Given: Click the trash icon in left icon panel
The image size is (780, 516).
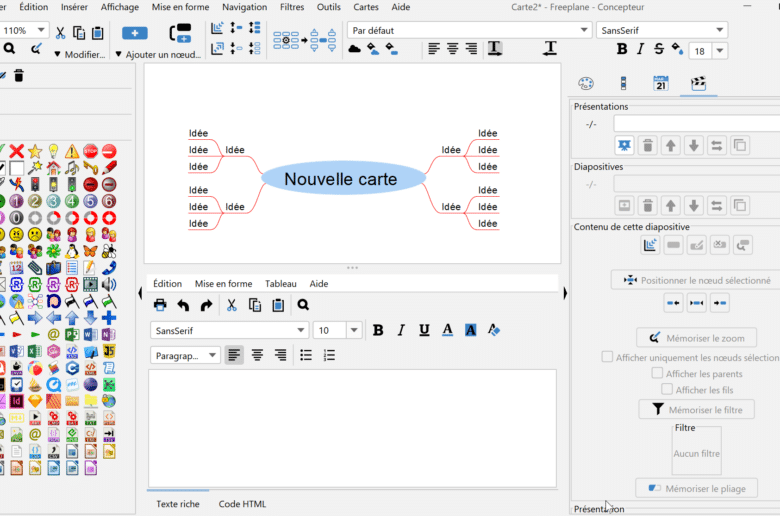Looking at the screenshot, I should click(19, 75).
